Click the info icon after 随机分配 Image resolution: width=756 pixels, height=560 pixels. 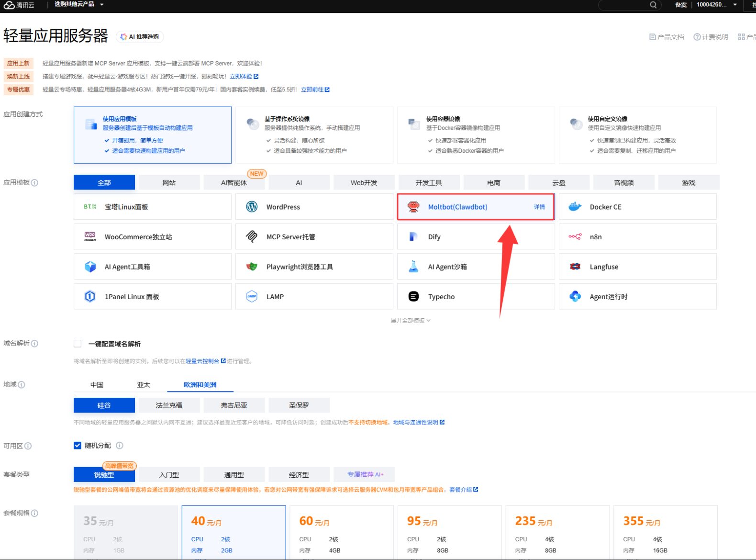120,445
